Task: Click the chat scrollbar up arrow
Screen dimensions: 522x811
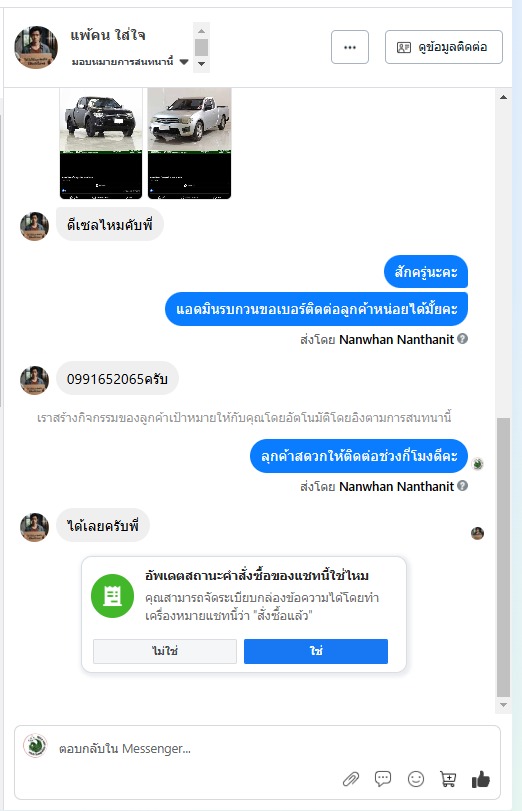Action: click(x=503, y=97)
